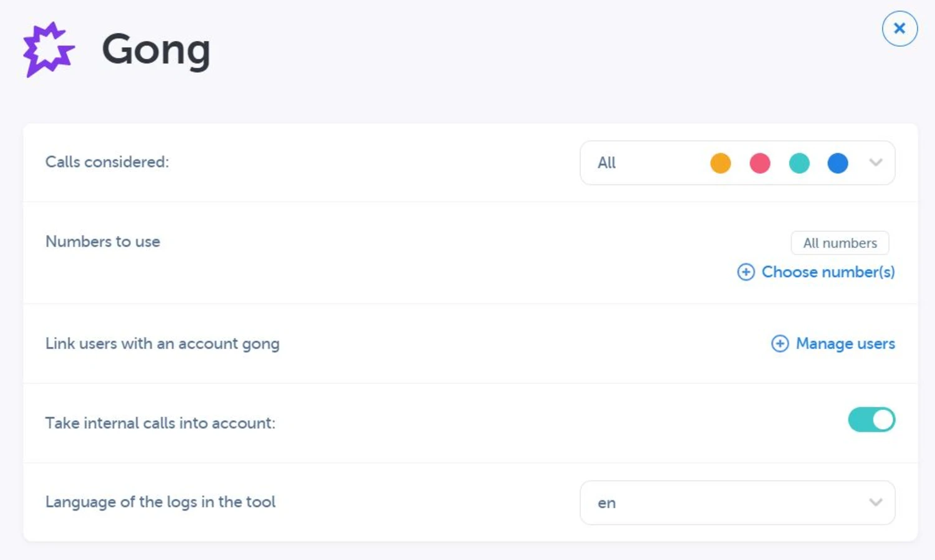Click the All numbers tag
This screenshot has width=935, height=560.
[840, 243]
